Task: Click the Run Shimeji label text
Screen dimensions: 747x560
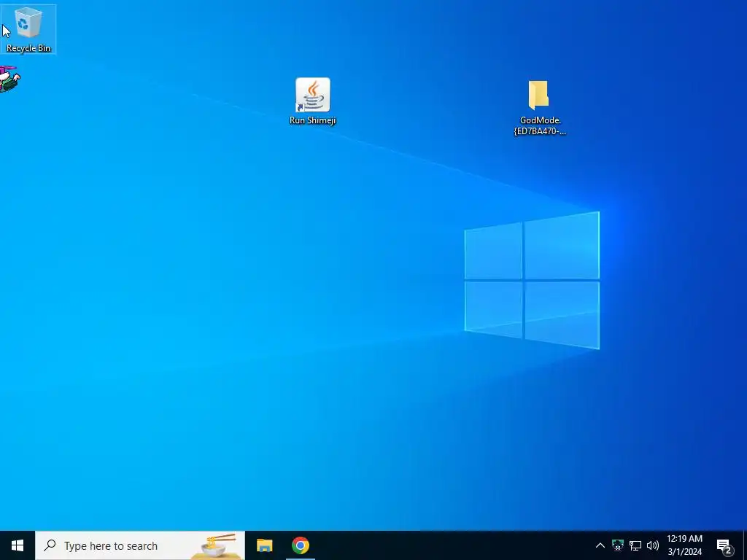Action: 312,120
